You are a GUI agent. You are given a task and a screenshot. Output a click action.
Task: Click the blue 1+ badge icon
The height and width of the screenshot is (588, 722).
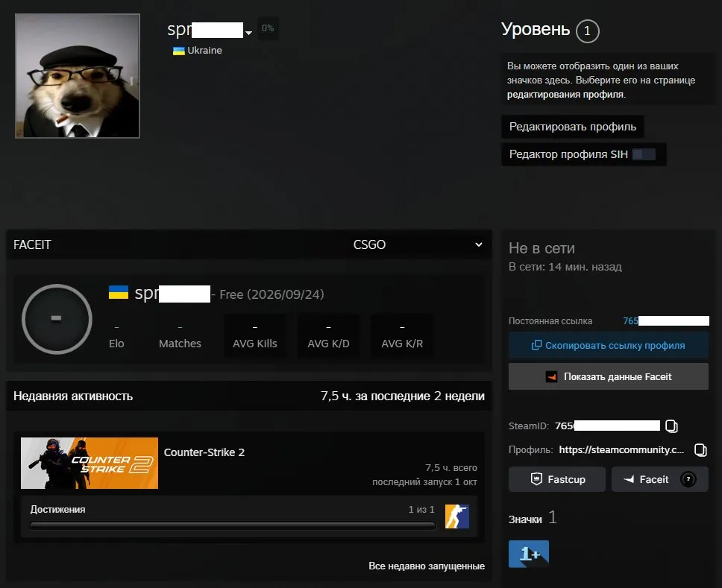tap(529, 554)
